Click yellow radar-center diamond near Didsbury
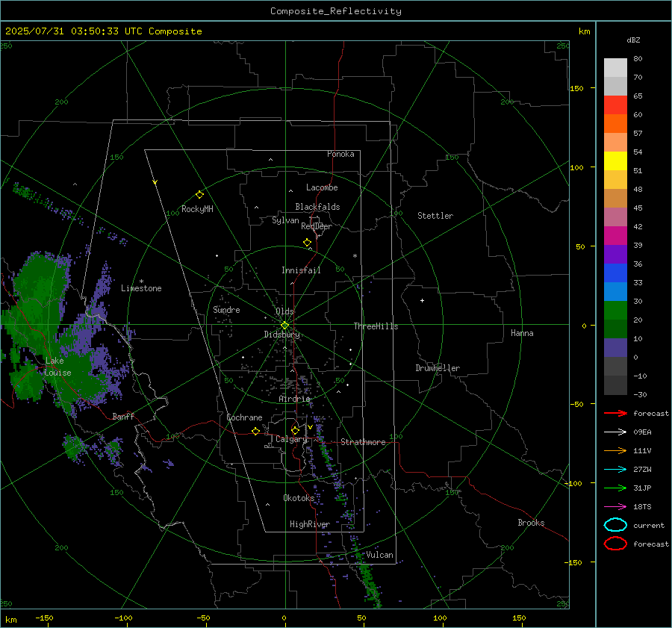 point(284,326)
